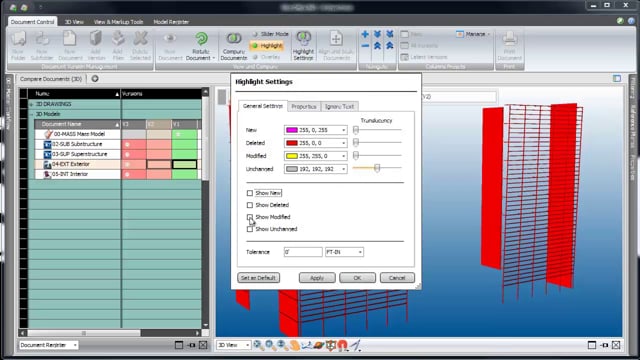Switch to the Ignore Text tab
Screen dimensions: 640x360
pyautogui.click(x=339, y=107)
